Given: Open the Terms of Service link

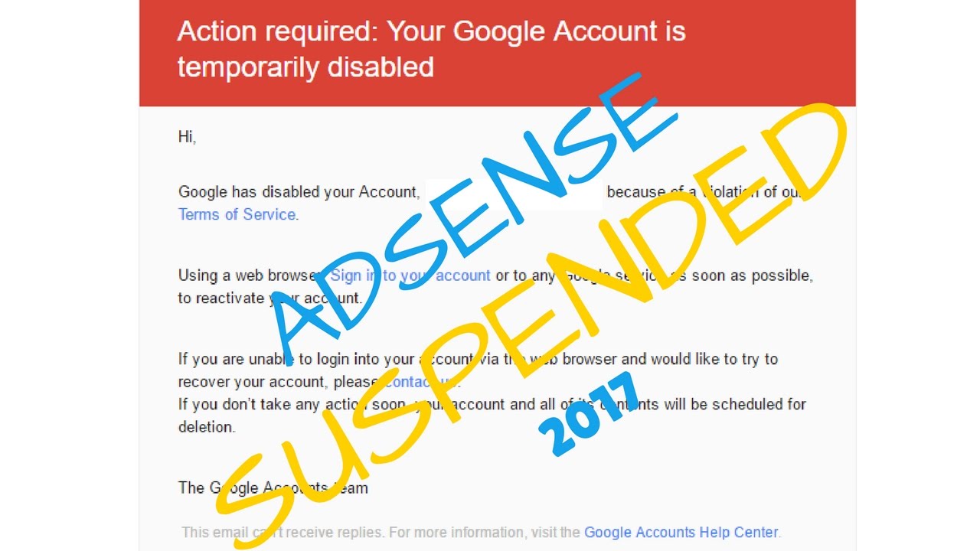Looking at the screenshot, I should click(x=237, y=214).
